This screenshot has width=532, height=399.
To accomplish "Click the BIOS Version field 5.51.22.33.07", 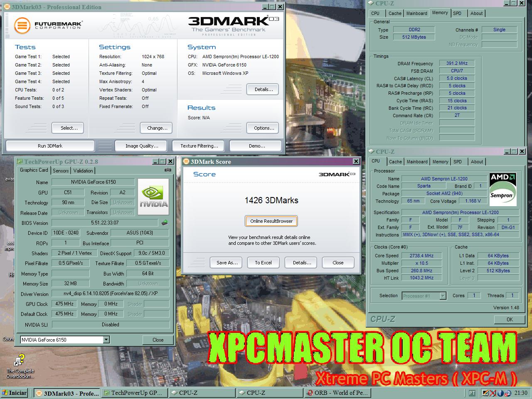I will pyautogui.click(x=105, y=223).
